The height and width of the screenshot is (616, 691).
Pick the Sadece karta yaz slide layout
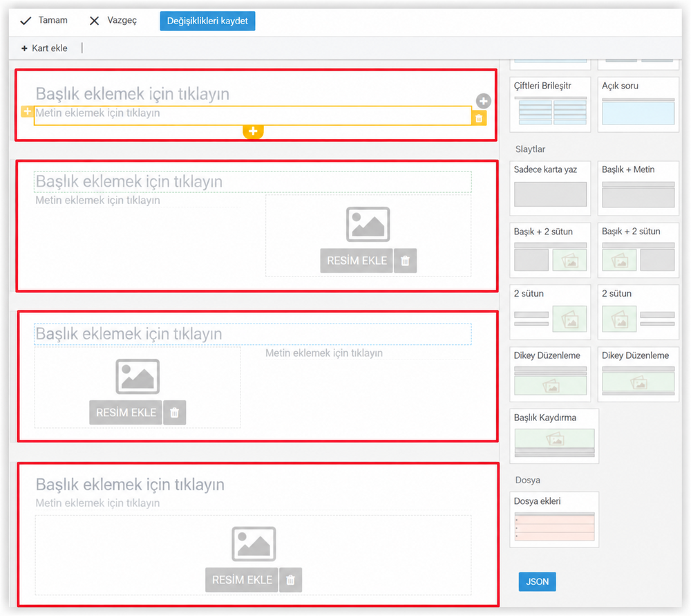click(x=550, y=188)
